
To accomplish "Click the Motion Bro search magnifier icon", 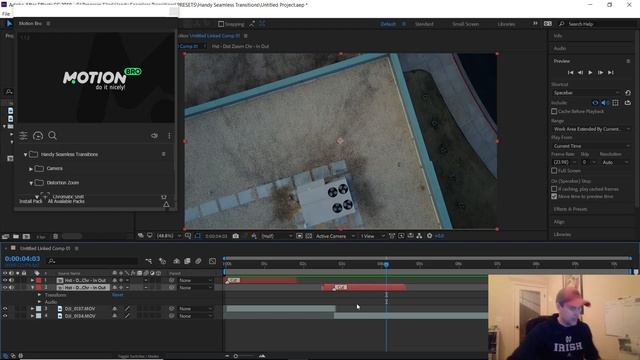I will 52,136.
